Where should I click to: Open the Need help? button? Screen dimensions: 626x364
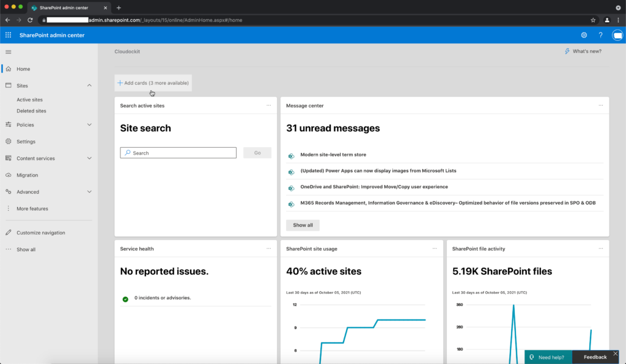(548, 357)
